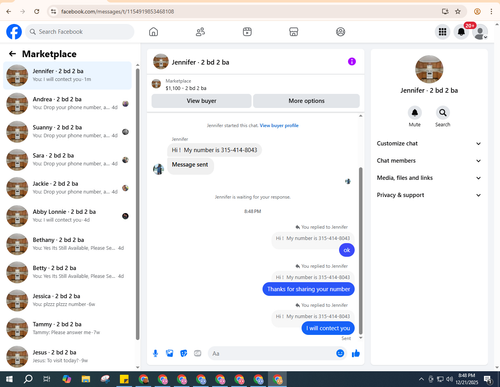Open the Abby Lonnie - 2 bd 2 ba conversation
The image size is (500, 387).
[x=67, y=216]
